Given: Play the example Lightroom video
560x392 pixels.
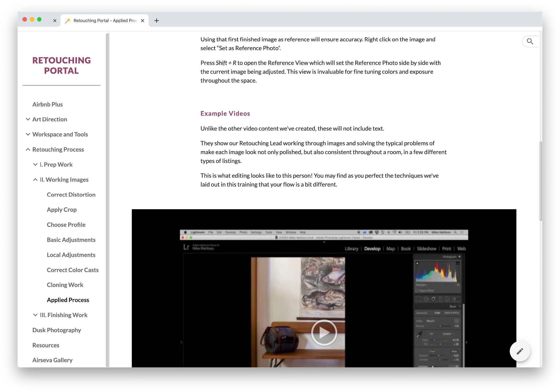Looking at the screenshot, I should point(324,333).
